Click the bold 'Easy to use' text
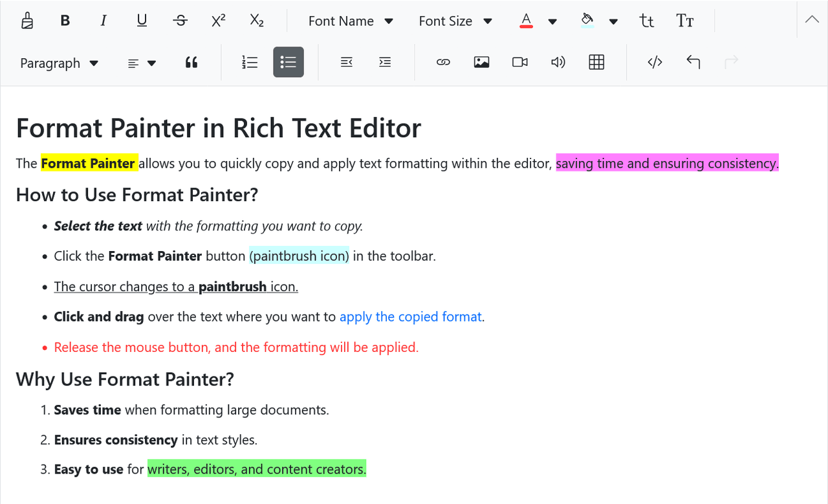This screenshot has width=828, height=504. click(x=89, y=469)
